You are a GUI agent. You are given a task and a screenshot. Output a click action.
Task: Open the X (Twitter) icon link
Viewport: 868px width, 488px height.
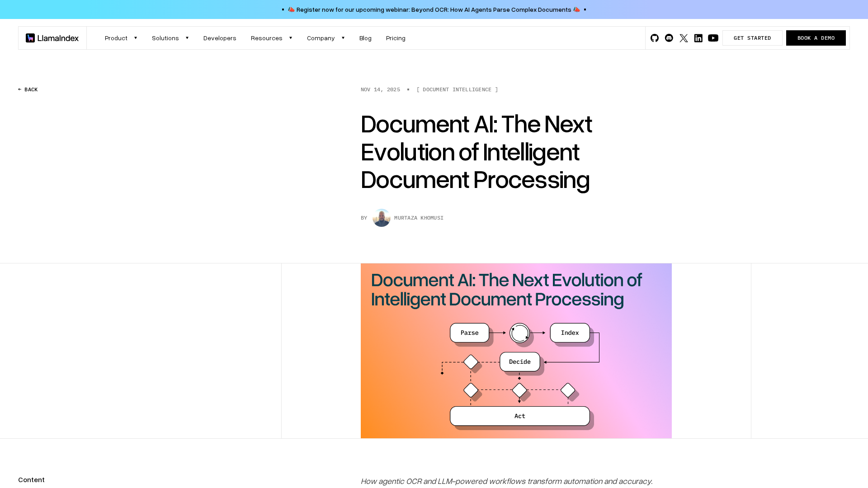point(684,38)
